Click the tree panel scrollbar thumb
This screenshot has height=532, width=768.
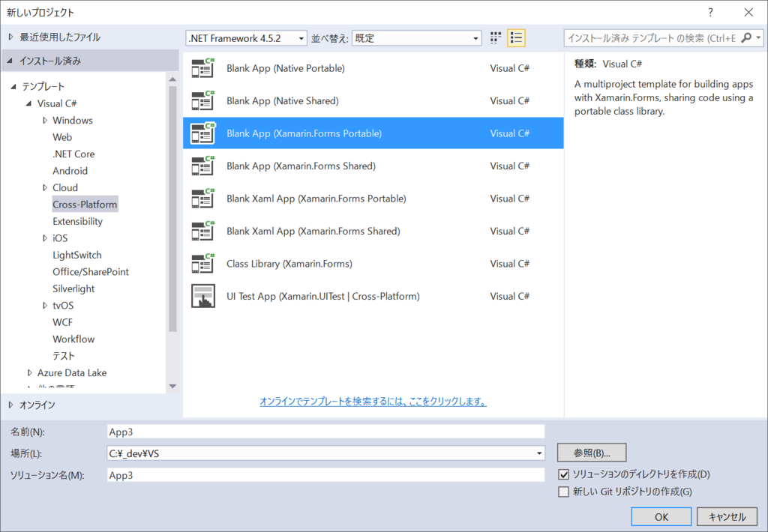(x=172, y=209)
